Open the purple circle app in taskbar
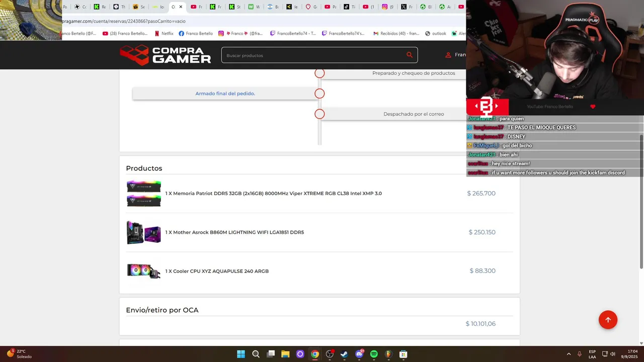This screenshot has width=644, height=362. pos(300,354)
